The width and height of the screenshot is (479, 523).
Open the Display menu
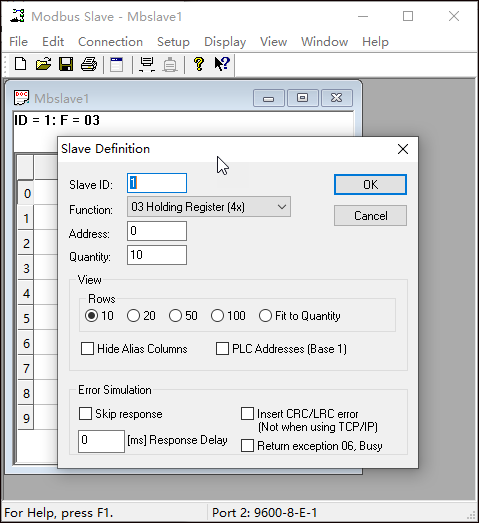(x=225, y=42)
